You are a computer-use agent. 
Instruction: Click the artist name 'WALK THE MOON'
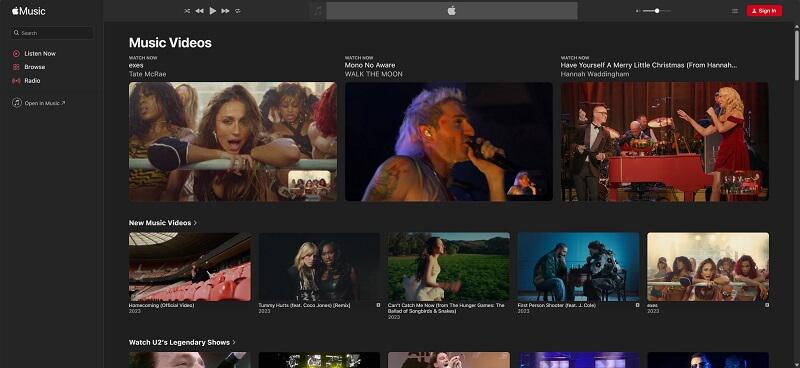tap(373, 74)
